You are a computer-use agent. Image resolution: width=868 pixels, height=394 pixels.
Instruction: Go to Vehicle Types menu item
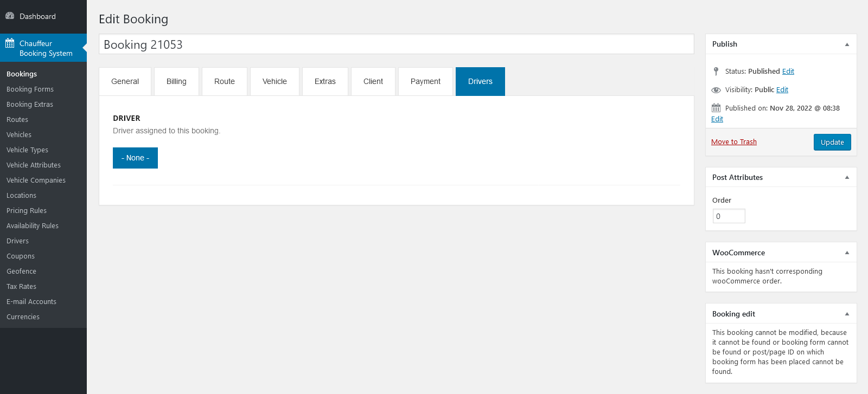tap(27, 150)
